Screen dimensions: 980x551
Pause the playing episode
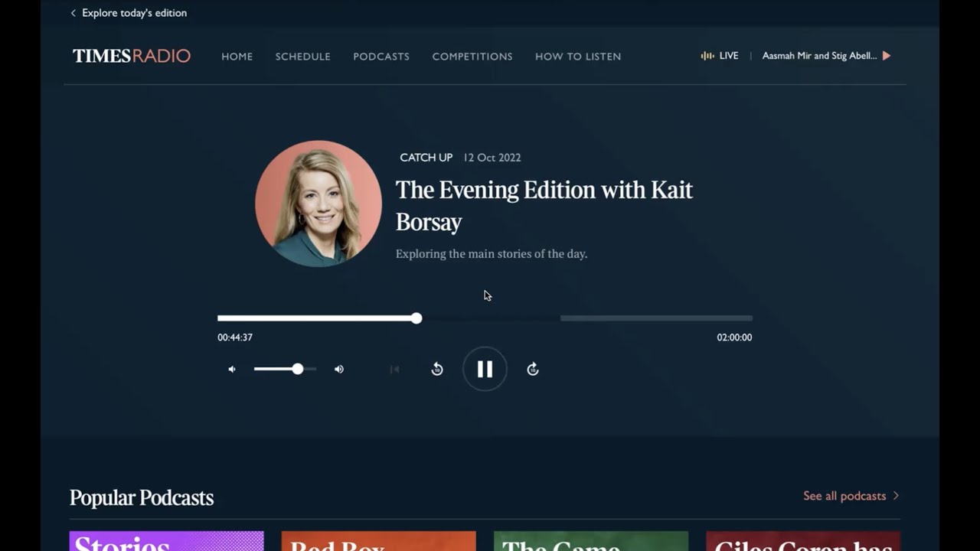(485, 369)
